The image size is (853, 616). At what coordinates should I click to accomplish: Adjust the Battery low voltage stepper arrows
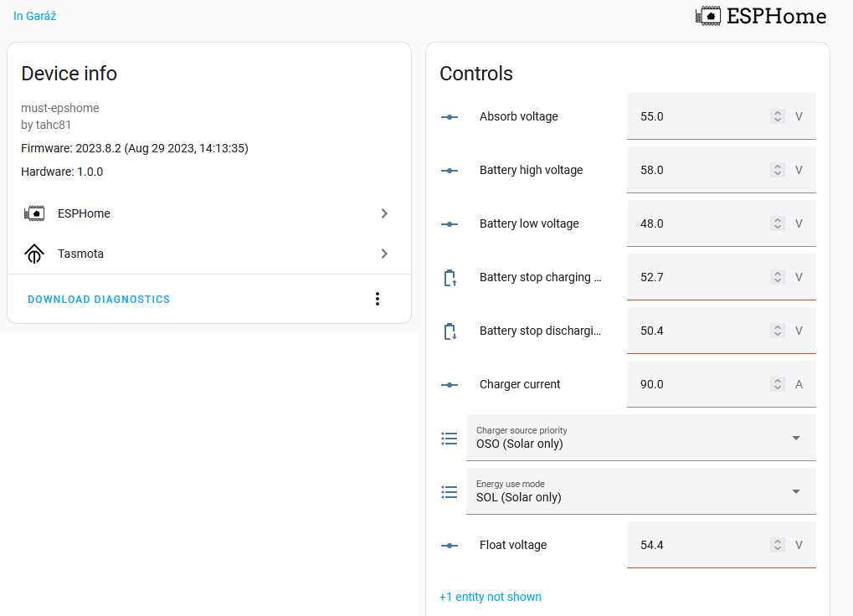[777, 223]
